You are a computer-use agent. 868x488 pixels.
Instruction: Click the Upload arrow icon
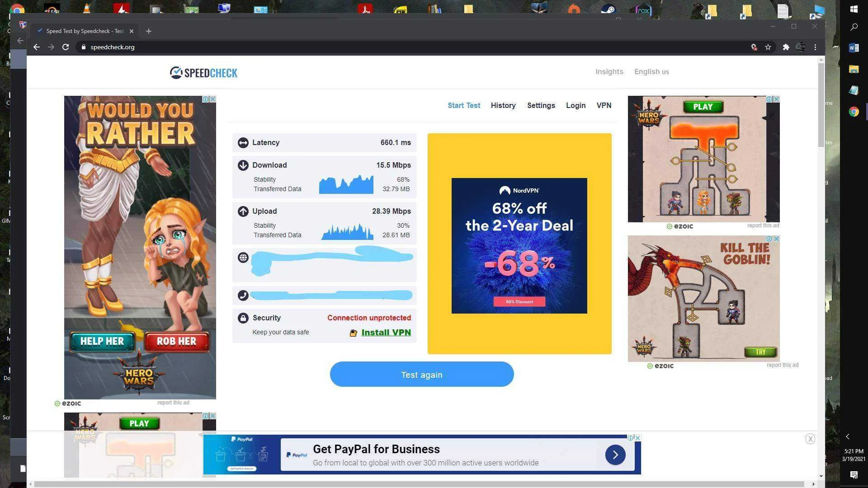pos(243,211)
